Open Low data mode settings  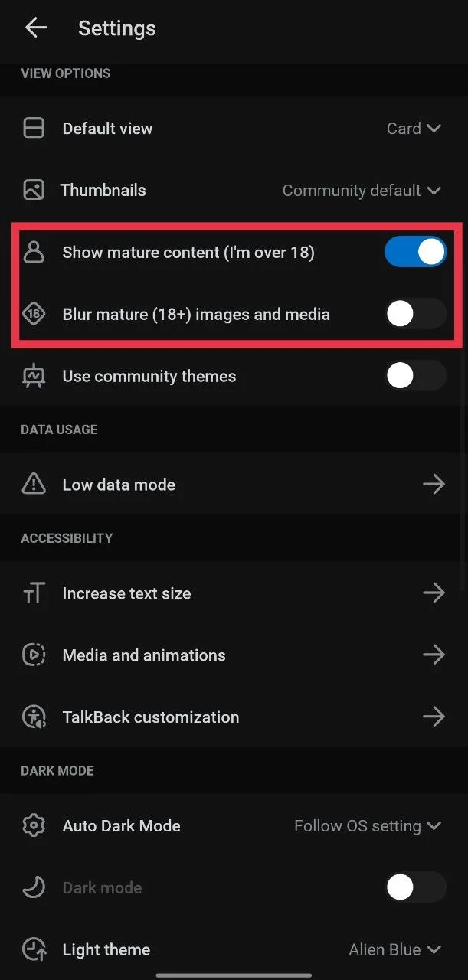click(x=234, y=484)
